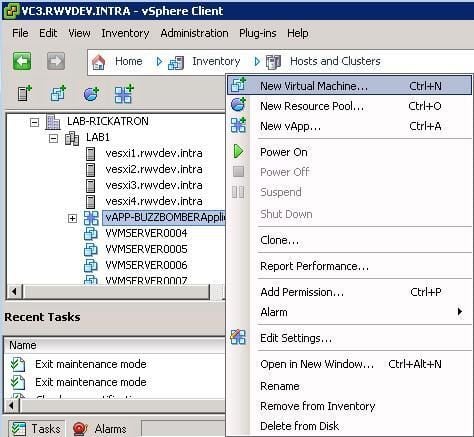The height and width of the screenshot is (437, 474).
Task: Select host vesxi3.rwvdev.intra in tree
Action: pos(154,185)
